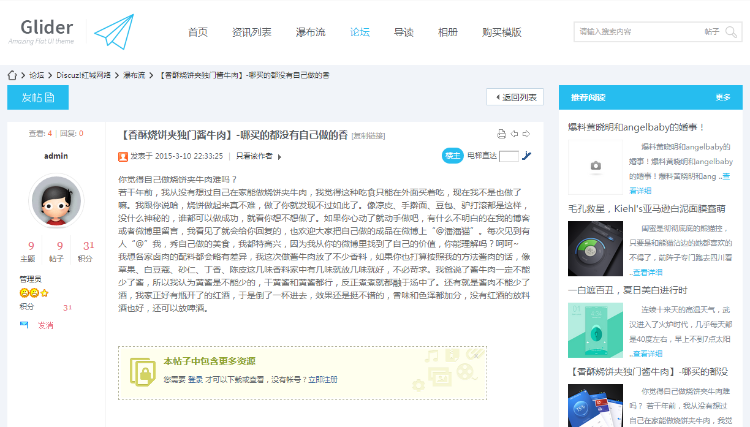Click the print icon beside the post title
The image size is (750, 427).
pos(501,134)
